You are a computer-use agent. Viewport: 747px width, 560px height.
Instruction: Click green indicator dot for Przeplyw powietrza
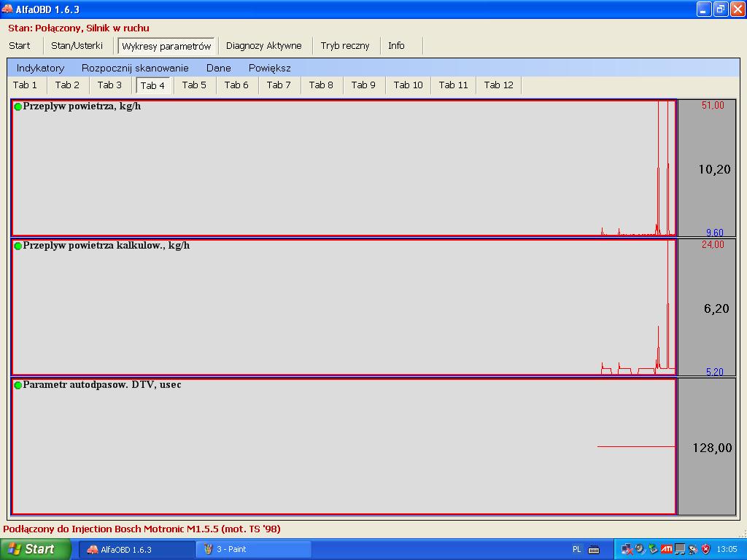coord(18,106)
